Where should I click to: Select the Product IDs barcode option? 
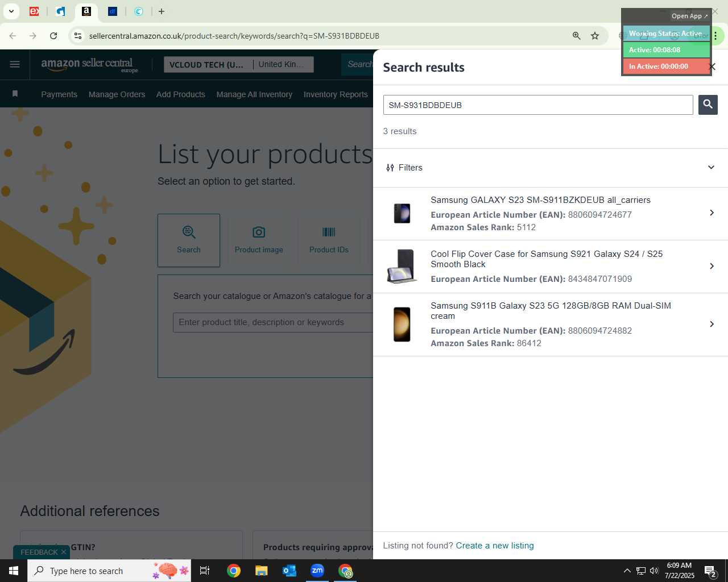click(329, 240)
